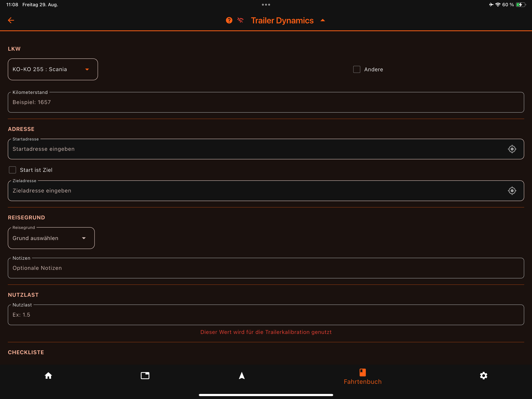Click the ADRESSE section heading
Image resolution: width=532 pixels, height=399 pixels.
[x=21, y=129]
